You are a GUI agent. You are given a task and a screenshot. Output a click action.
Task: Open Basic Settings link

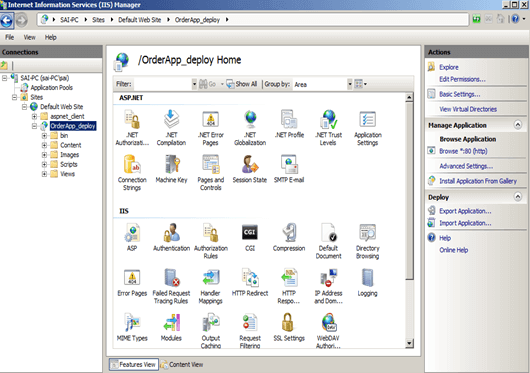click(459, 94)
